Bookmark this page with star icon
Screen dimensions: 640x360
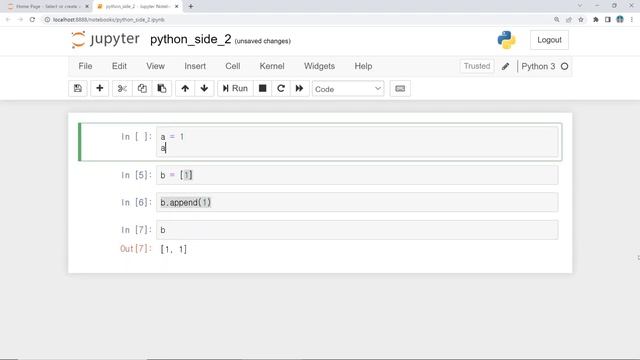[x=581, y=20]
